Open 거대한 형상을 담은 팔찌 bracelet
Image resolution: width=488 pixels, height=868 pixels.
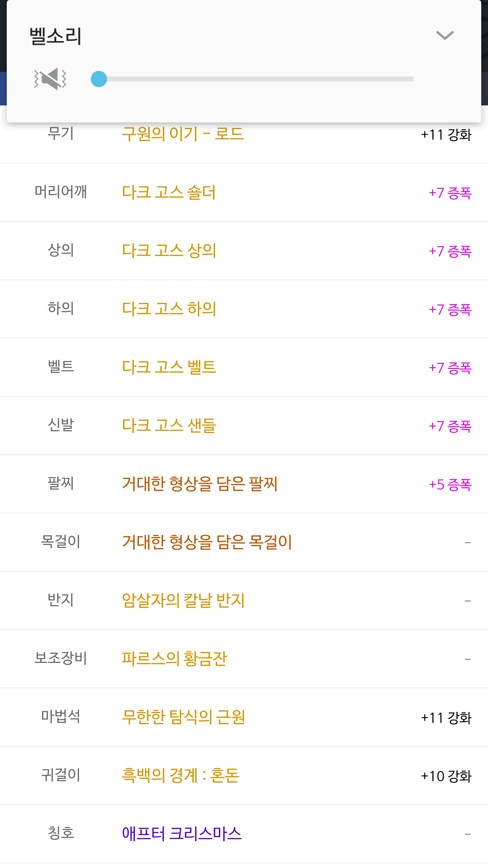[200, 484]
